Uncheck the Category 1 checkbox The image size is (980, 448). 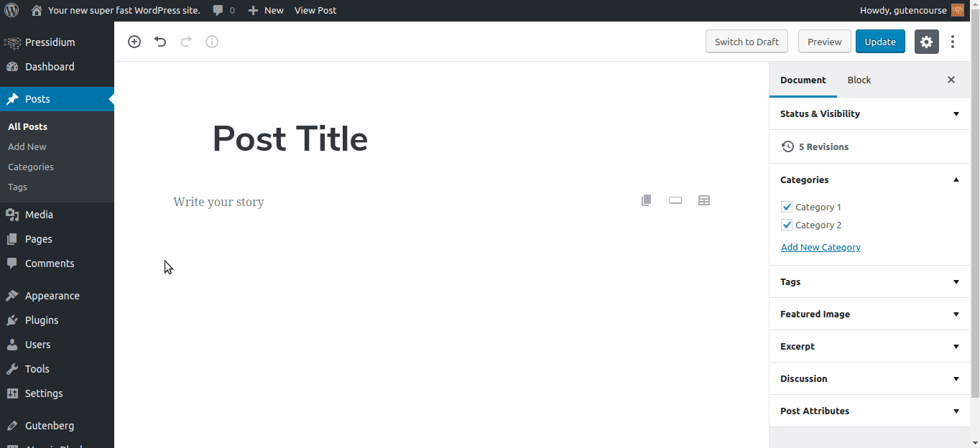787,207
